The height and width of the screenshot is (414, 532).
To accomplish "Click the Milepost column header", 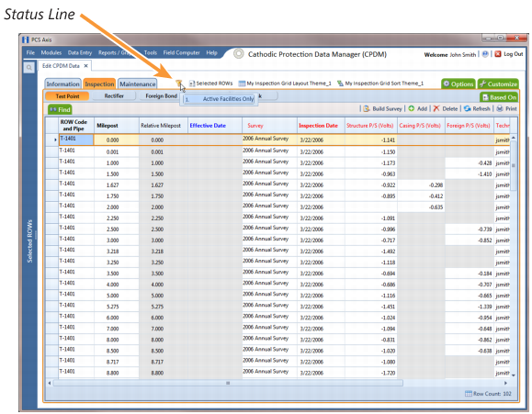I will (117, 126).
